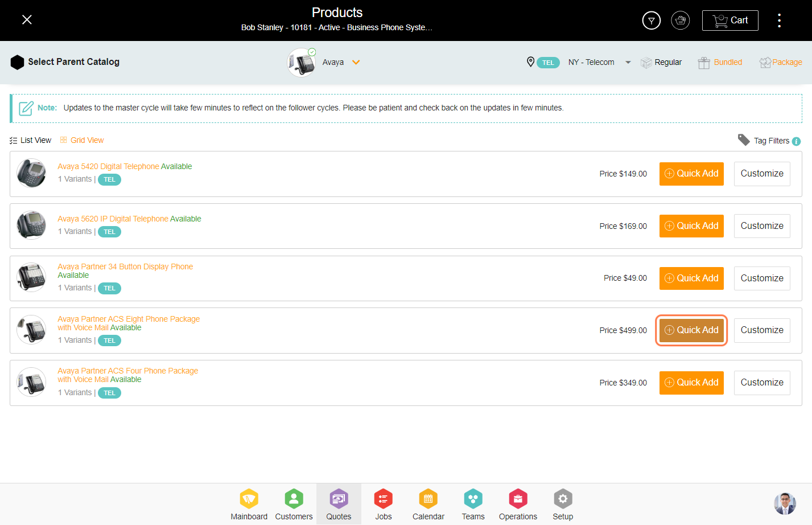Viewport: 812px width, 525px height.
Task: Open Avaya Partner ACS Four Phone Package link
Action: [x=127, y=375]
